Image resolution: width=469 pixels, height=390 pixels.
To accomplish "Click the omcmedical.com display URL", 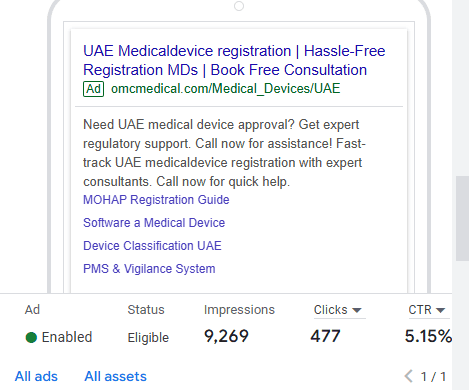I will pos(225,89).
